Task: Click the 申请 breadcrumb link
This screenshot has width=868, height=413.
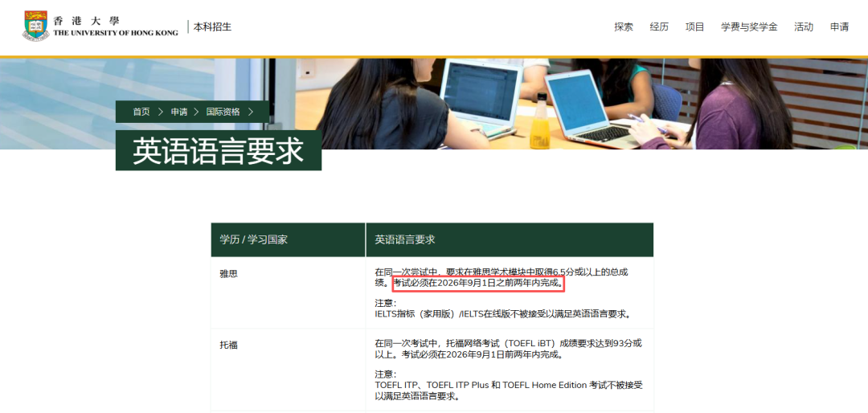Action: 178,112
